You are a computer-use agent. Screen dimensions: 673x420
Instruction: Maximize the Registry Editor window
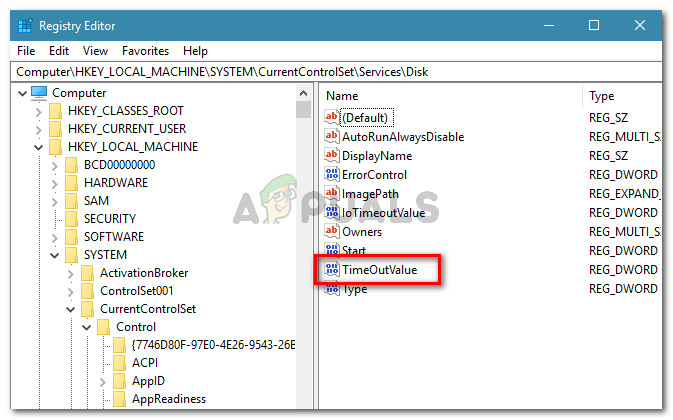pyautogui.click(x=594, y=26)
